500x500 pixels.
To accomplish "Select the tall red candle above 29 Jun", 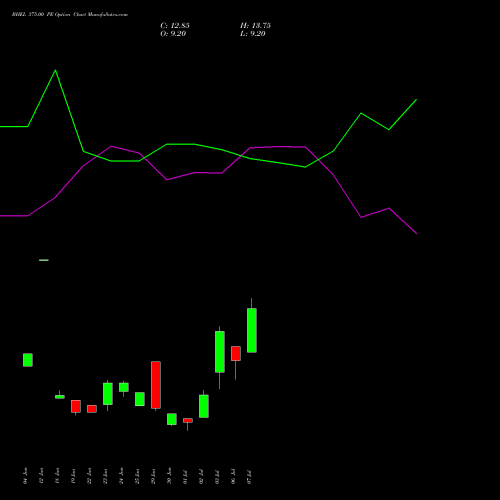I will 156,385.
